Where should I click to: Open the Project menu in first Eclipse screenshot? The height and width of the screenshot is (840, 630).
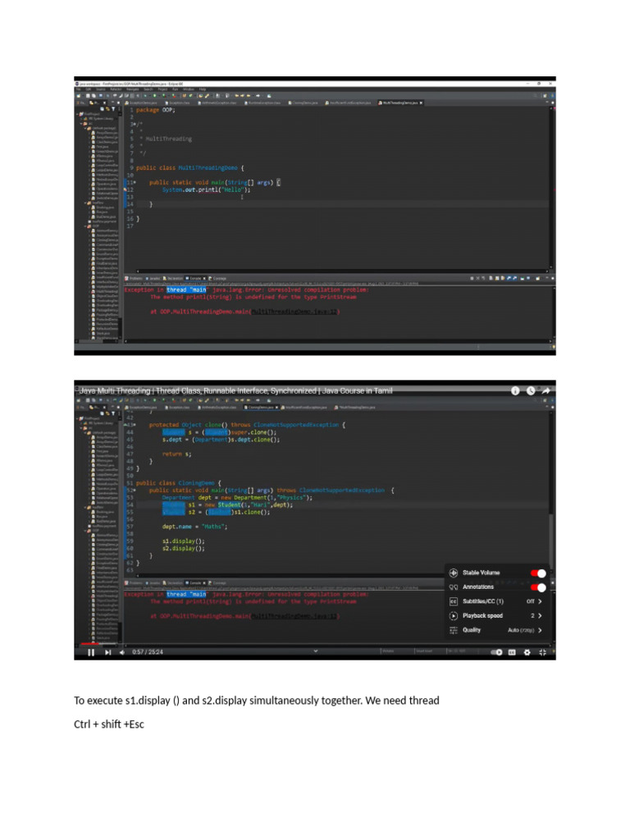tap(163, 89)
